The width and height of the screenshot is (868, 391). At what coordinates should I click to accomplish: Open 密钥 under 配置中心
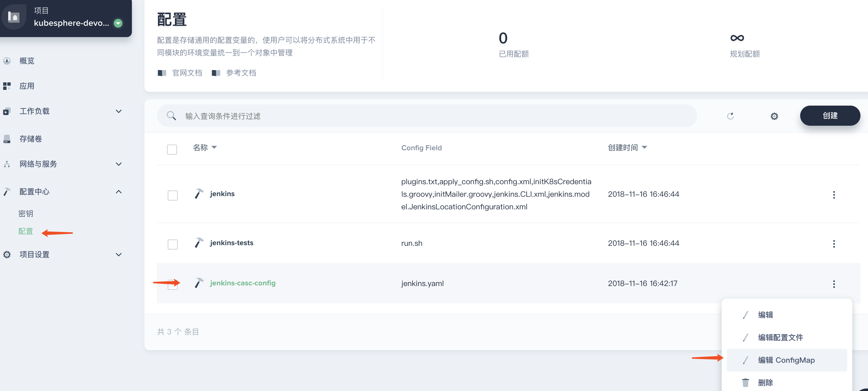point(26,213)
